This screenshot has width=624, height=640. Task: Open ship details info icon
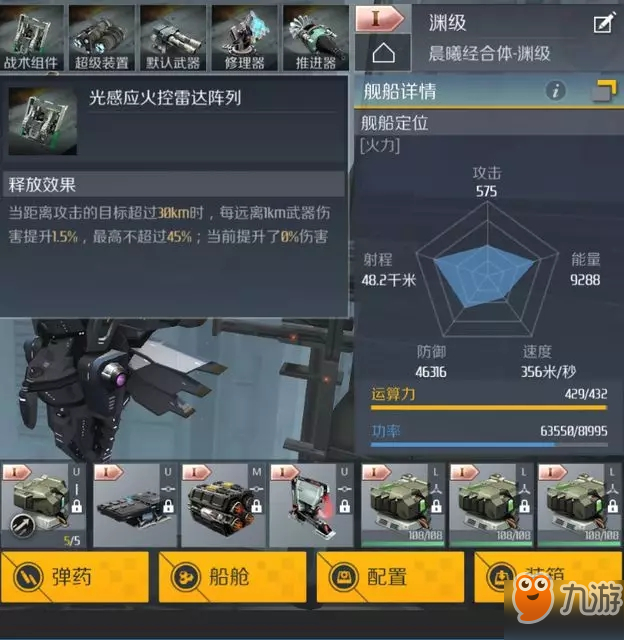(555, 90)
